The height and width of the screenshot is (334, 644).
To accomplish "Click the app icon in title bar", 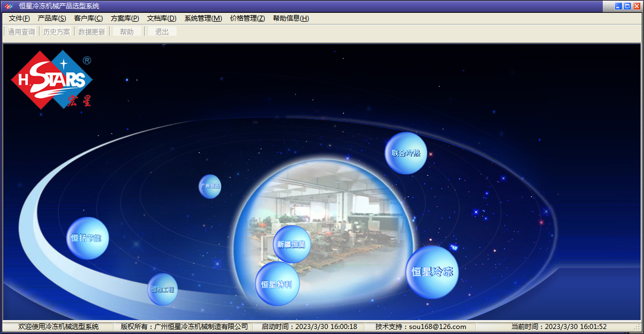I will 8,6.
